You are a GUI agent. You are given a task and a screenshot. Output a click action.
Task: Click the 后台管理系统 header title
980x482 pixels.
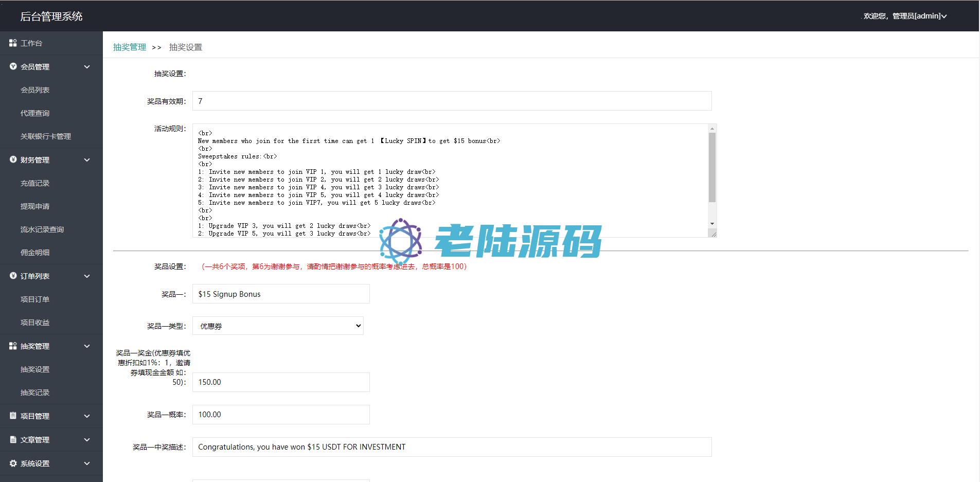51,16
